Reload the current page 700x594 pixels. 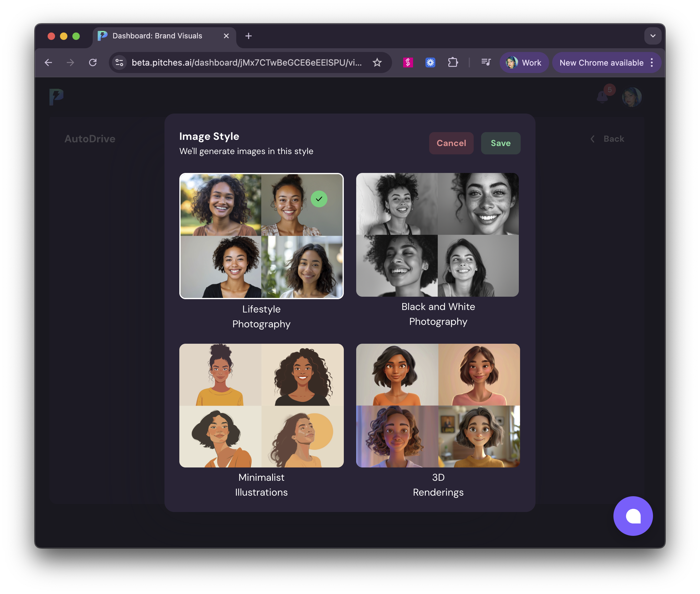click(x=93, y=62)
